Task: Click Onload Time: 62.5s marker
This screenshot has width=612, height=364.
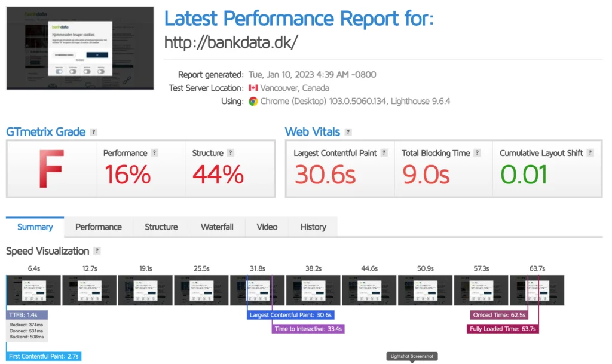Action: click(499, 315)
